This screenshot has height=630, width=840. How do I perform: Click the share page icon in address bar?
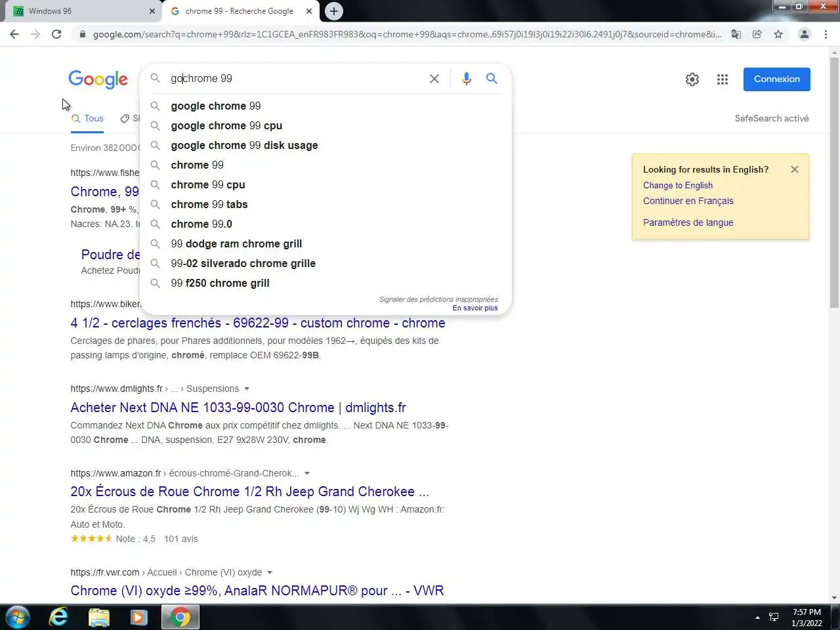(x=757, y=34)
